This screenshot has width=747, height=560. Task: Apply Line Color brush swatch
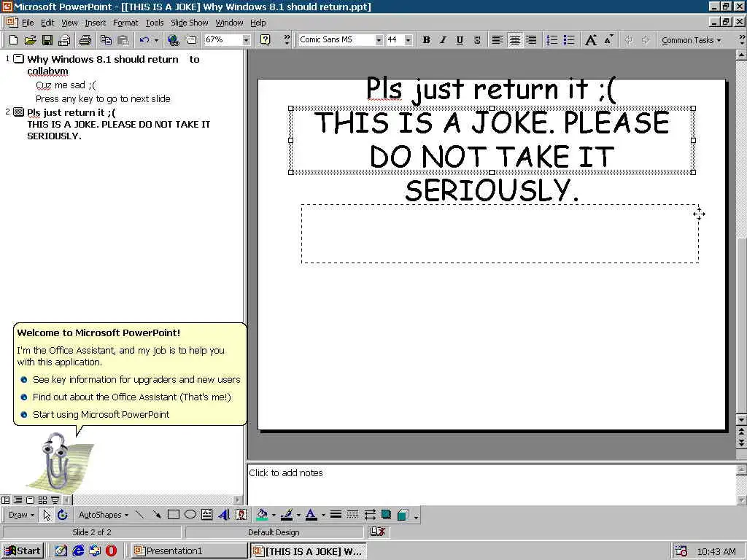pos(287,515)
